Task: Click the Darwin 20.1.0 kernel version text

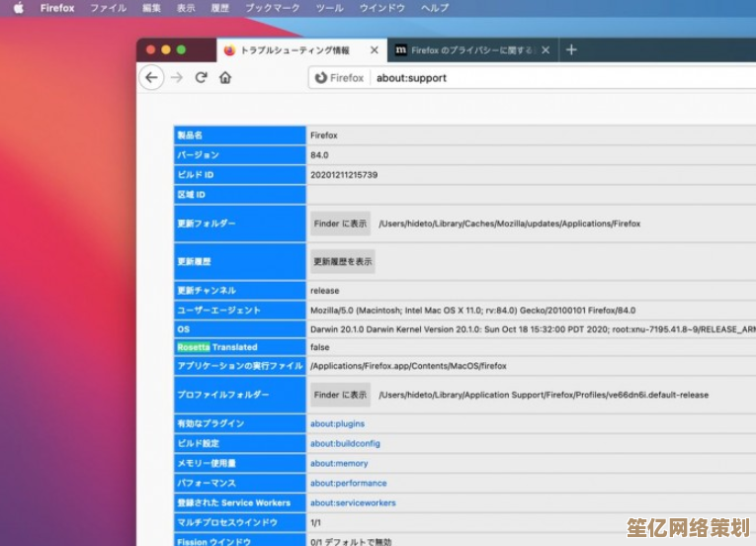Action: [x=533, y=329]
